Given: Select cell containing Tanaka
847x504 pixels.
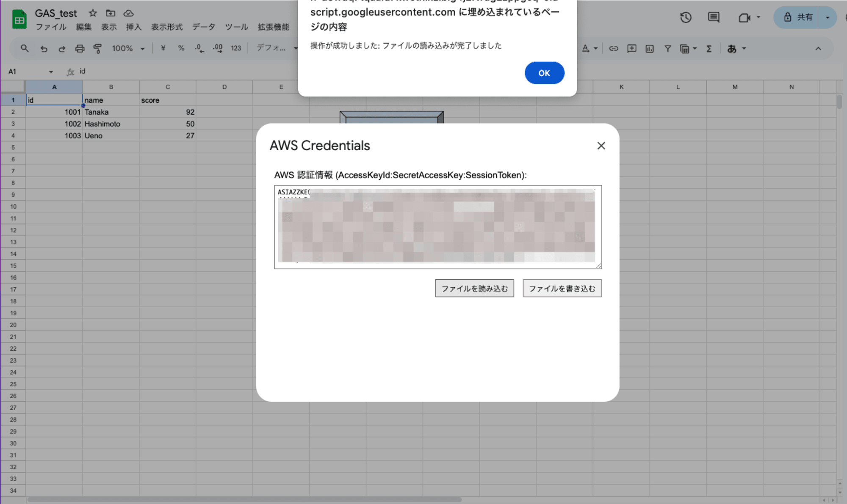Looking at the screenshot, I should pyautogui.click(x=111, y=112).
